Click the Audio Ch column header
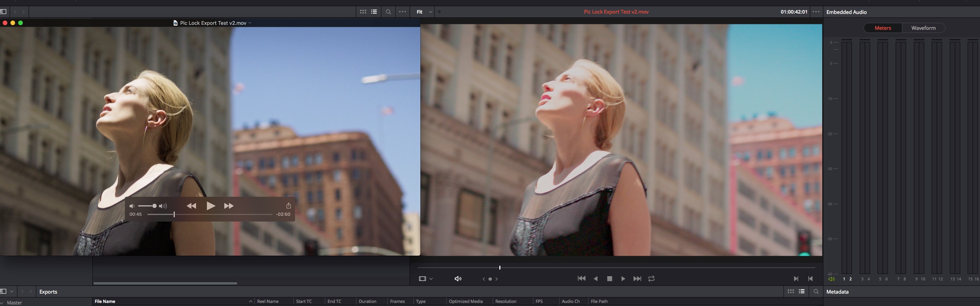 click(570, 301)
